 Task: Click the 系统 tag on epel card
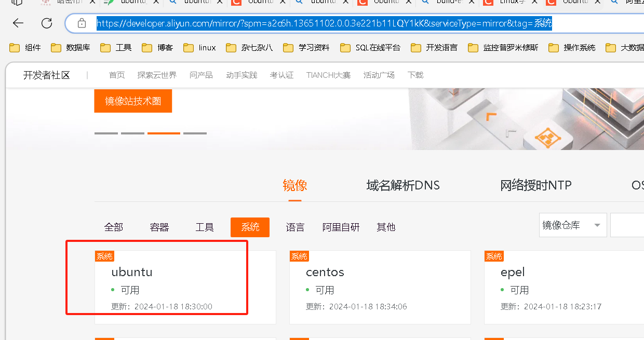[494, 256]
